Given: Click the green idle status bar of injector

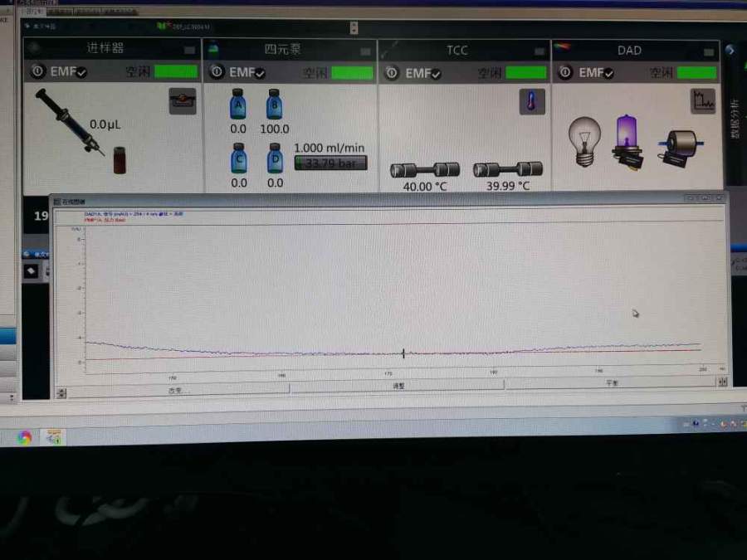Looking at the screenshot, I should [176, 71].
